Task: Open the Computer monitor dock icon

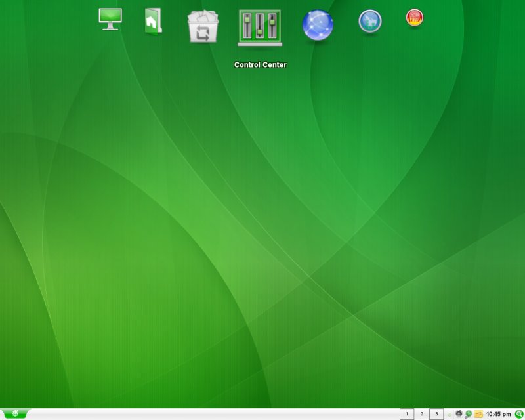Action: click(110, 19)
